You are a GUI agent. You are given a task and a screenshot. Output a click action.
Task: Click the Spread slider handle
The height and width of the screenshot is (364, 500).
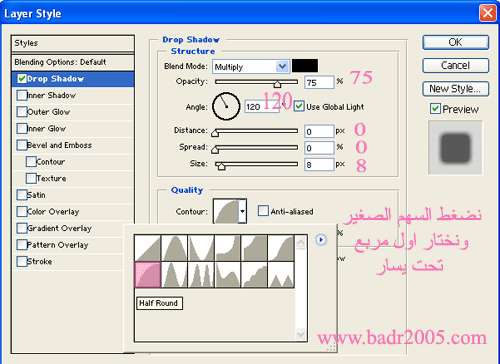click(215, 150)
